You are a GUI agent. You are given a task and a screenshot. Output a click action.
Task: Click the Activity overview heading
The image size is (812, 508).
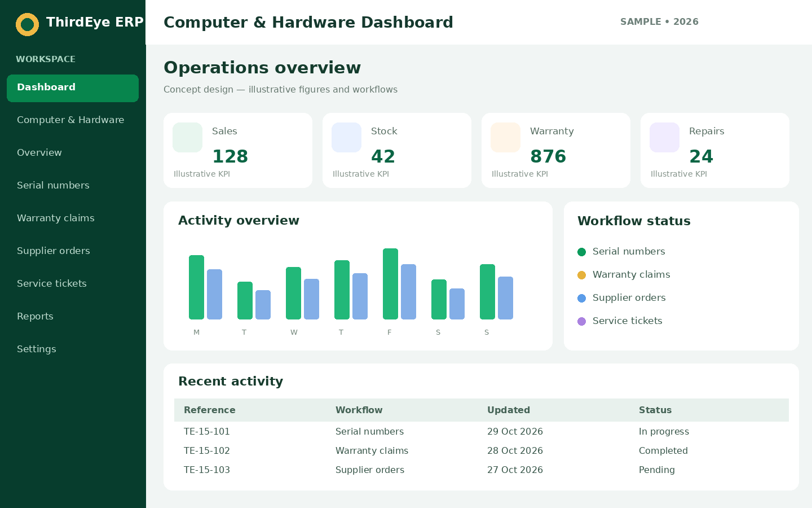point(239,220)
